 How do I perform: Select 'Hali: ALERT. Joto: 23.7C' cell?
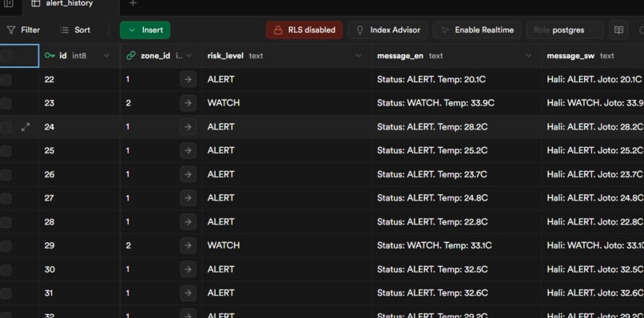(593, 174)
